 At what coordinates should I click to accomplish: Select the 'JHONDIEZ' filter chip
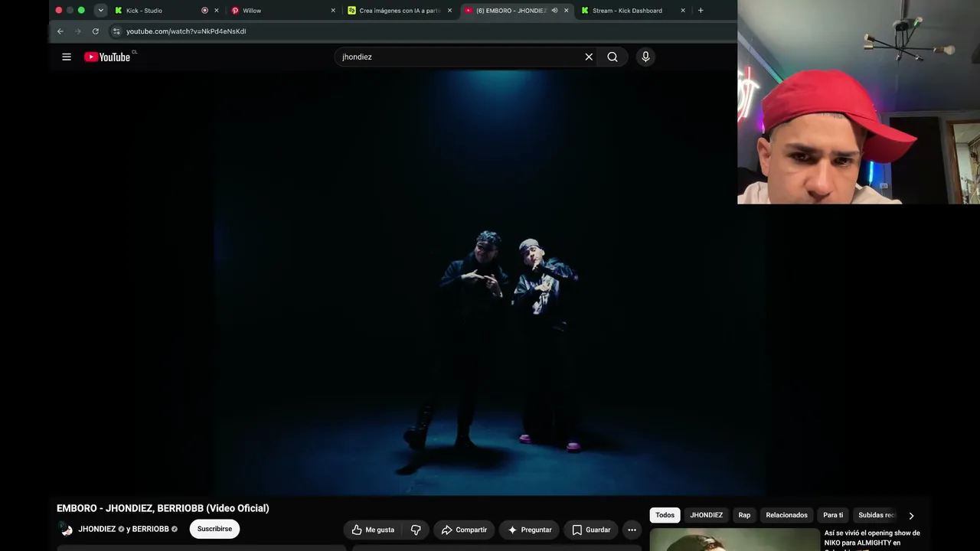706,515
